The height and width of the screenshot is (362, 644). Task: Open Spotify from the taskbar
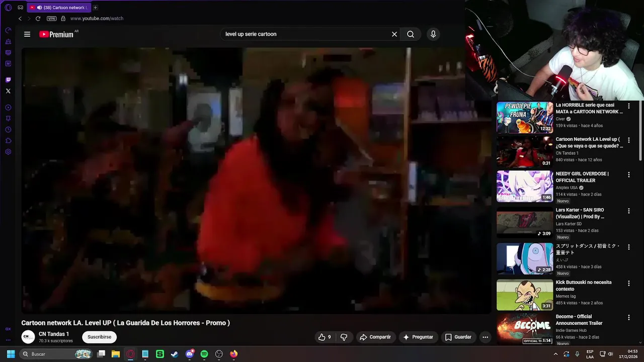tap(204, 354)
